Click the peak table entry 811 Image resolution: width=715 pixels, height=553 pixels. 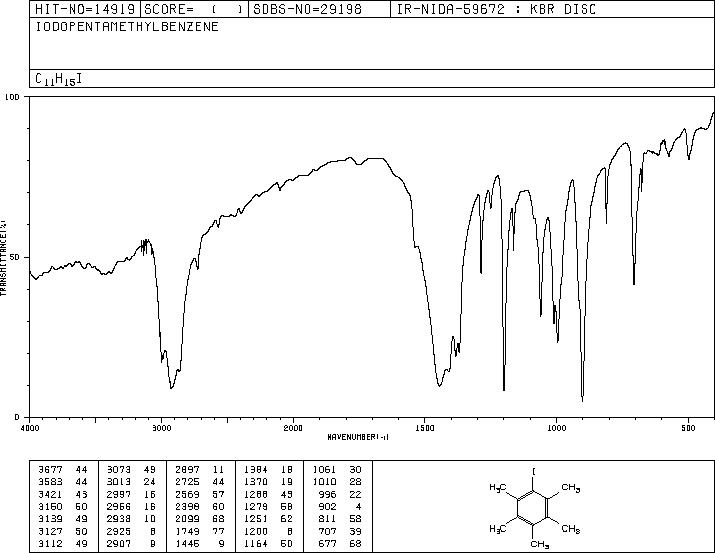(327, 519)
